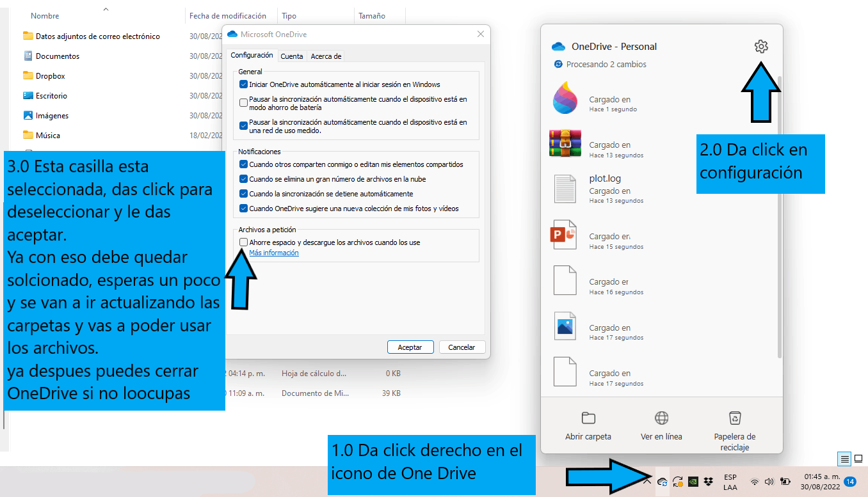Open Wi-Fi network tray icon
868x497 pixels.
[x=755, y=482]
